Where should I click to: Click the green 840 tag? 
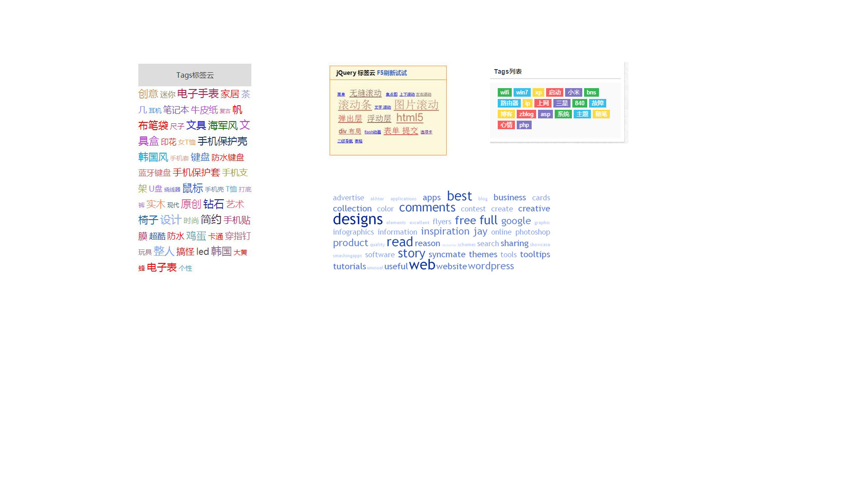coord(580,103)
